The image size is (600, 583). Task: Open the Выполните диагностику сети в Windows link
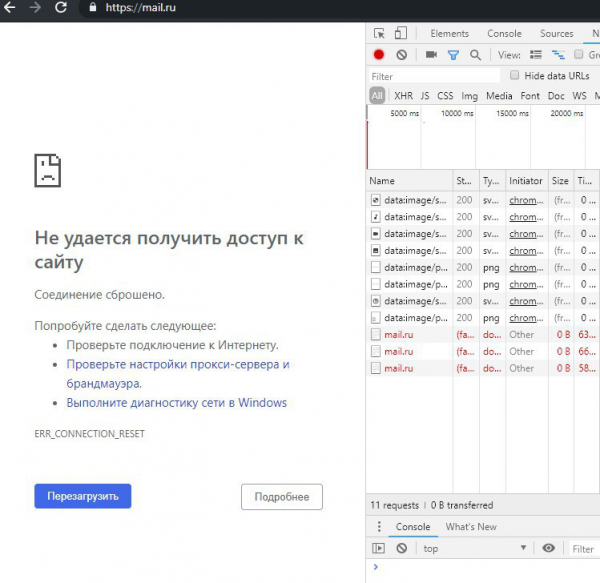tap(177, 403)
